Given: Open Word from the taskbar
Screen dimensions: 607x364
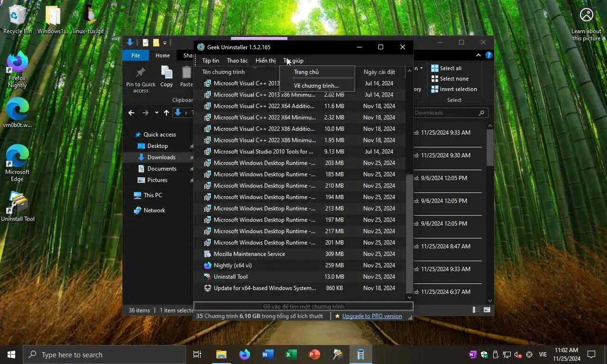Looking at the screenshot, I should pos(268,355).
